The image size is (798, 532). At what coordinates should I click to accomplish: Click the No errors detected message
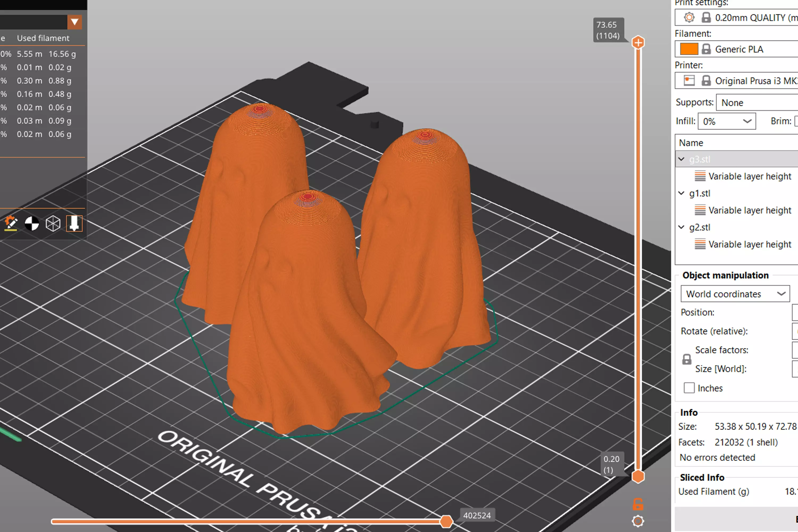717,457
